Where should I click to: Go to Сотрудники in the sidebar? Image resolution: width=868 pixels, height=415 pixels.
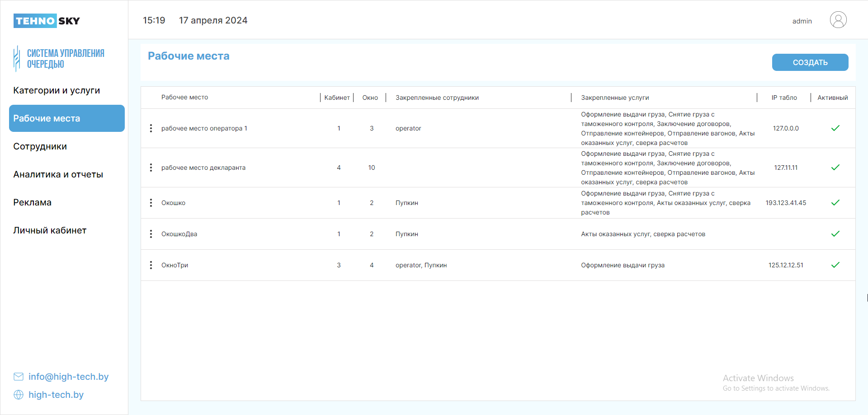[x=40, y=146]
